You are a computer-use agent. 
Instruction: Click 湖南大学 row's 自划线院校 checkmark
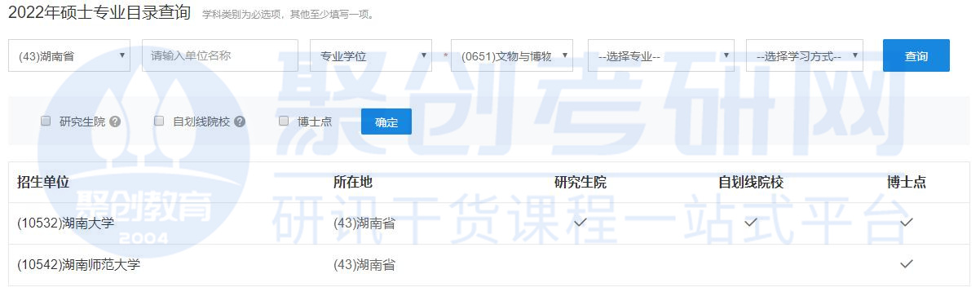[x=751, y=222]
